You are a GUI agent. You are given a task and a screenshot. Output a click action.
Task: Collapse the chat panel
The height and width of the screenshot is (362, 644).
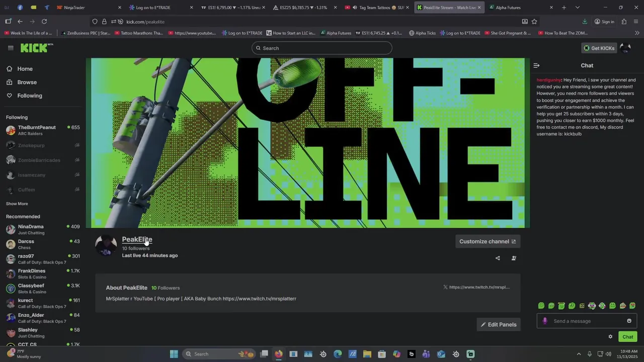[x=536, y=65]
